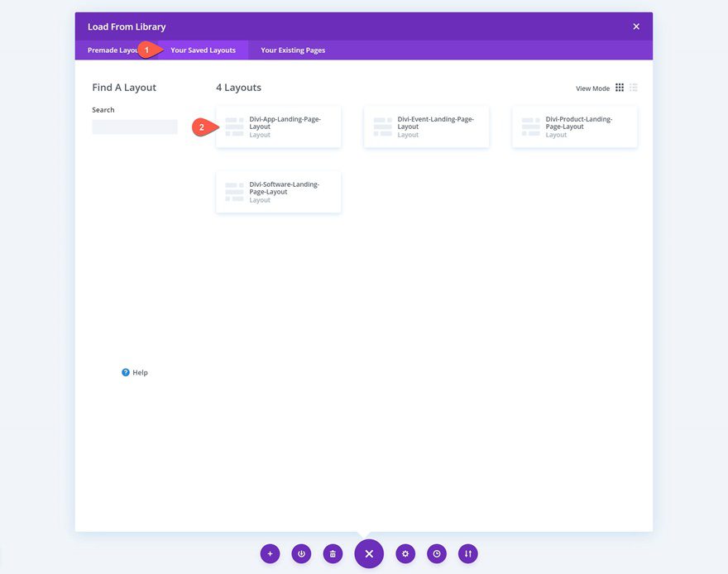Click the Divi-Software-Landing-Page-Layout placeholder icon
This screenshot has height=574, width=728.
coord(234,192)
